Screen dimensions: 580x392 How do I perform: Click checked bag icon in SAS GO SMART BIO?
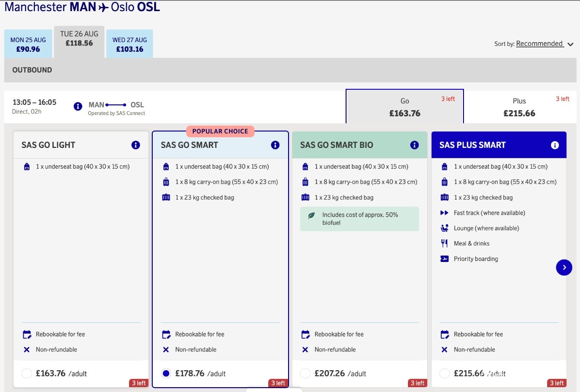(305, 197)
